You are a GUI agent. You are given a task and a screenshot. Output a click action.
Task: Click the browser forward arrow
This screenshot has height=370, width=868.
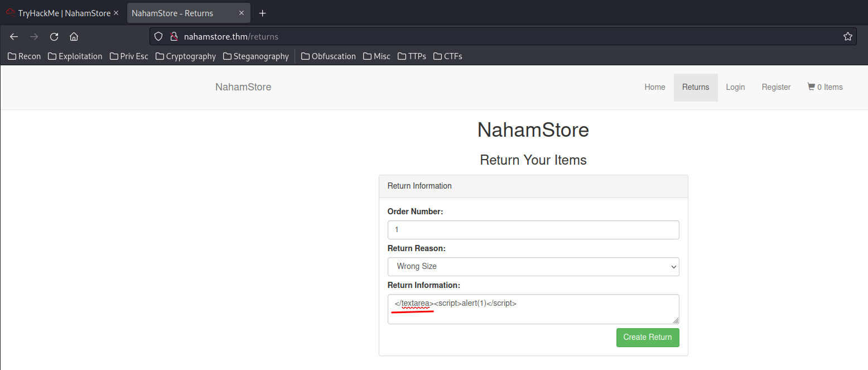[x=34, y=37]
